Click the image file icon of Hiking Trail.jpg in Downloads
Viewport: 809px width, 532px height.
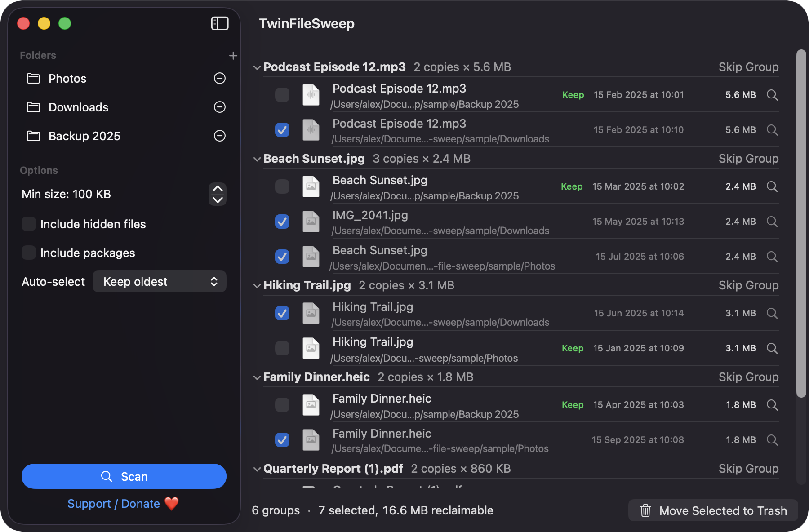(311, 313)
